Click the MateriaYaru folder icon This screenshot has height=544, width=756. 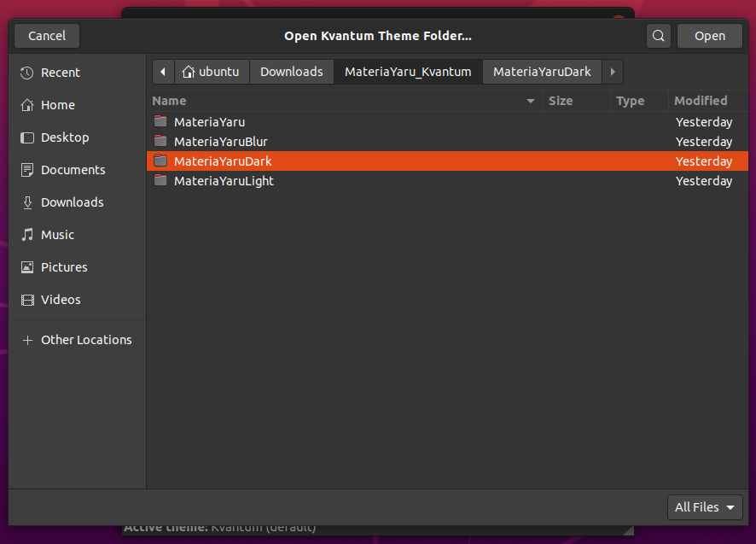(160, 121)
